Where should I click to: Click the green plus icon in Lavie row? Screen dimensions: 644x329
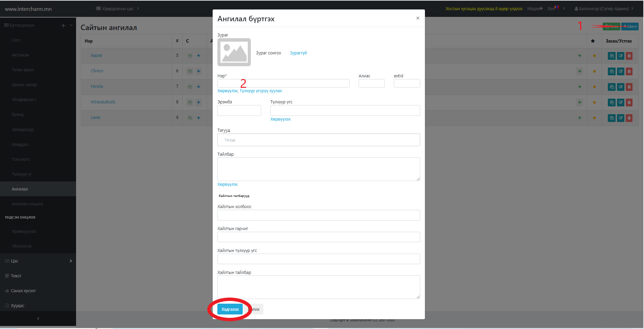coord(579,118)
